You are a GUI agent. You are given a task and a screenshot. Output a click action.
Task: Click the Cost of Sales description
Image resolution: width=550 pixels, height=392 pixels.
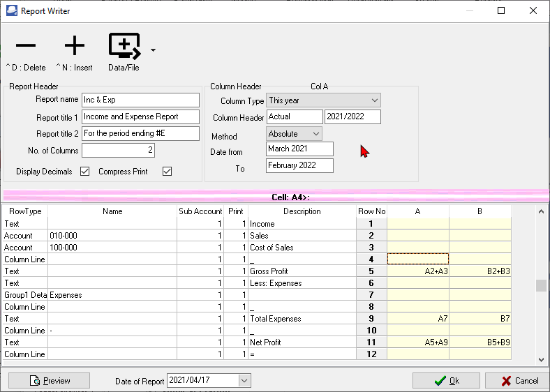coord(302,248)
